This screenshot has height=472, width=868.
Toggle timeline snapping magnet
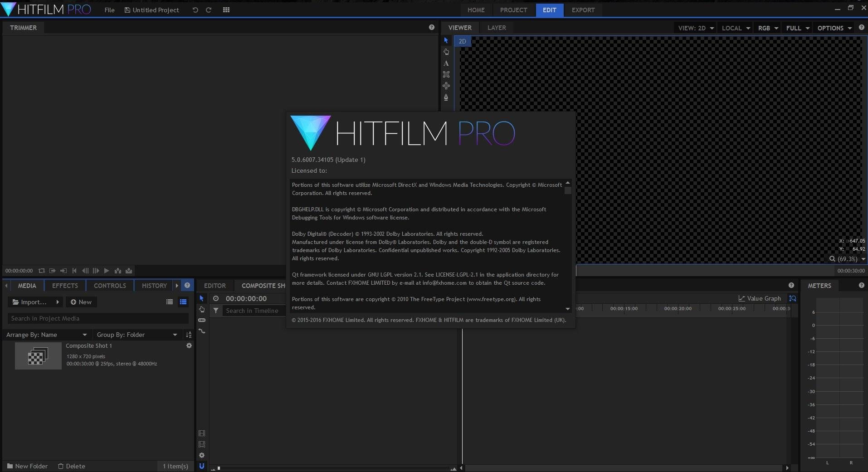pyautogui.click(x=202, y=466)
